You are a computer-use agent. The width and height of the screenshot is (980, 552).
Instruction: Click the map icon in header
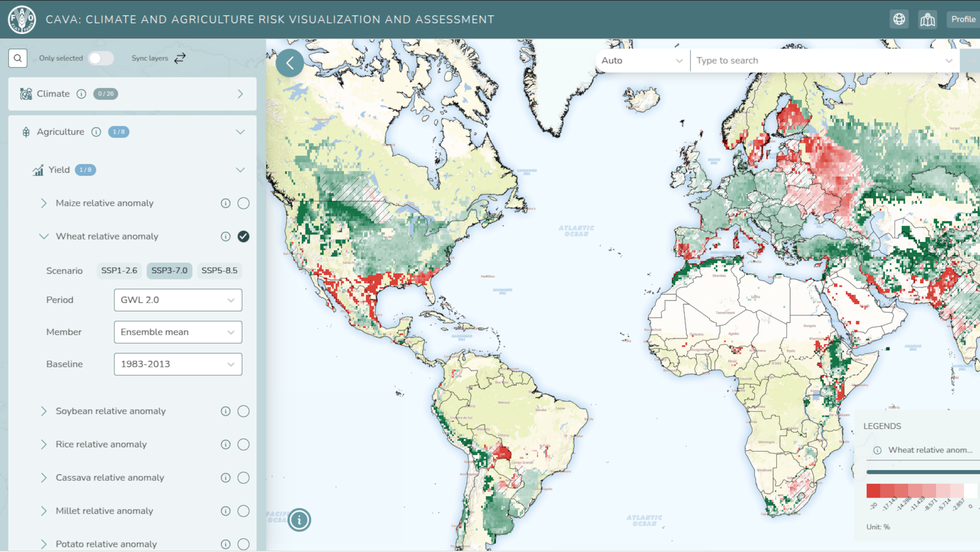tap(927, 20)
